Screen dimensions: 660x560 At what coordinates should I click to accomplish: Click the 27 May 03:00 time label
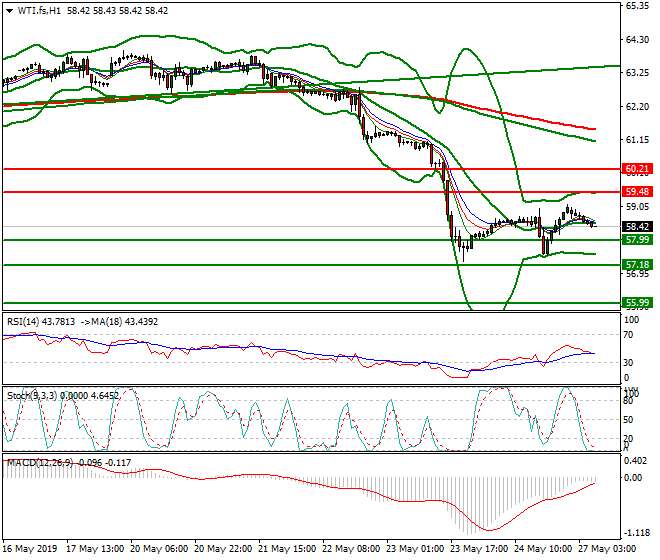607,549
